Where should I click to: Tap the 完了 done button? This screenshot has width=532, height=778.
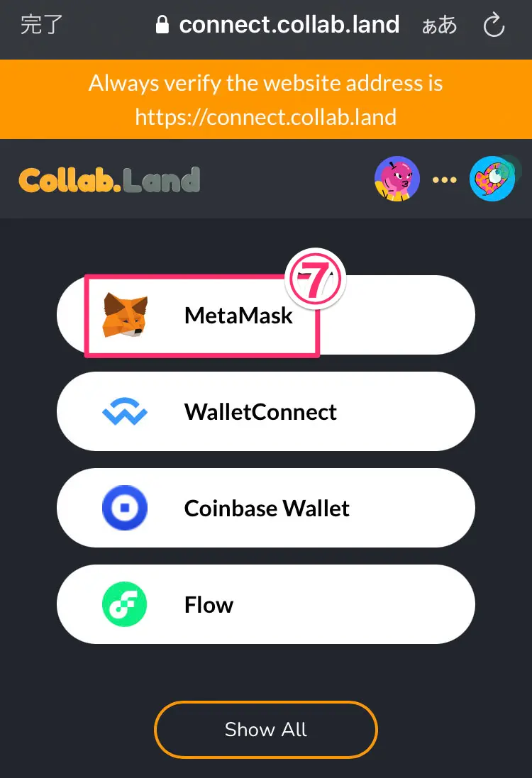click(42, 25)
